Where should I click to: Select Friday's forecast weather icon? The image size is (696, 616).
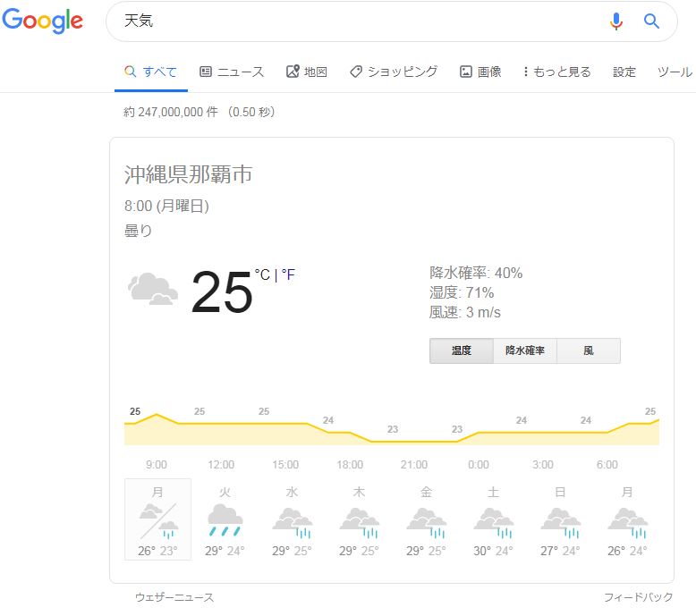[x=426, y=520]
